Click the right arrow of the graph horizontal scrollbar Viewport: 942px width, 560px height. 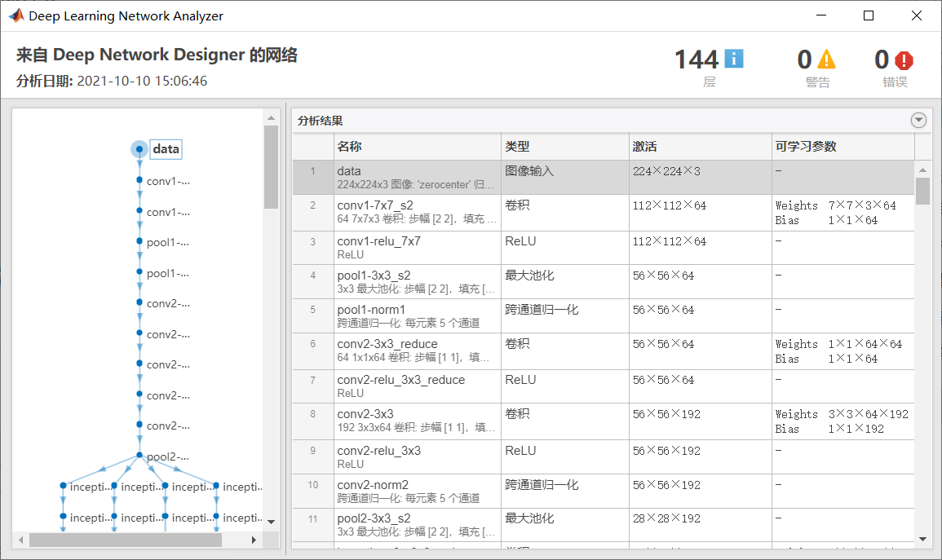tap(254, 540)
